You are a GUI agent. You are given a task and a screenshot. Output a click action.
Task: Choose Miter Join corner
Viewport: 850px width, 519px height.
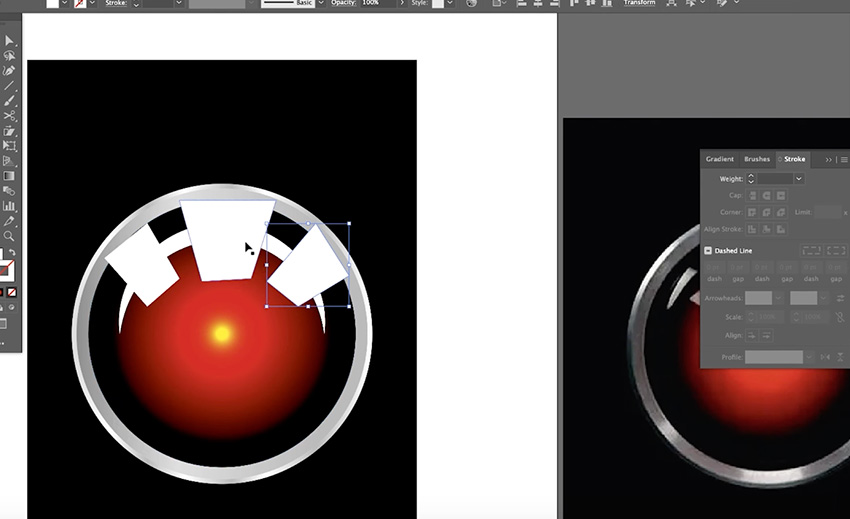[x=752, y=212]
